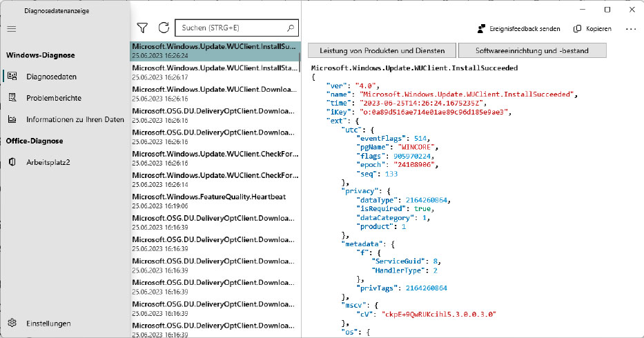644x338 pixels.
Task: Open the hamburger navigation menu
Action: click(x=12, y=29)
